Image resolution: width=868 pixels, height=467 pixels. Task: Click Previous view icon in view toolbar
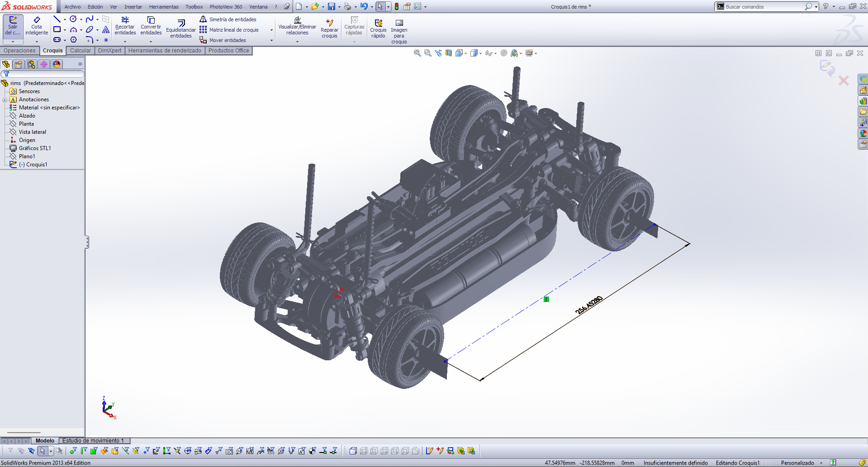click(438, 53)
